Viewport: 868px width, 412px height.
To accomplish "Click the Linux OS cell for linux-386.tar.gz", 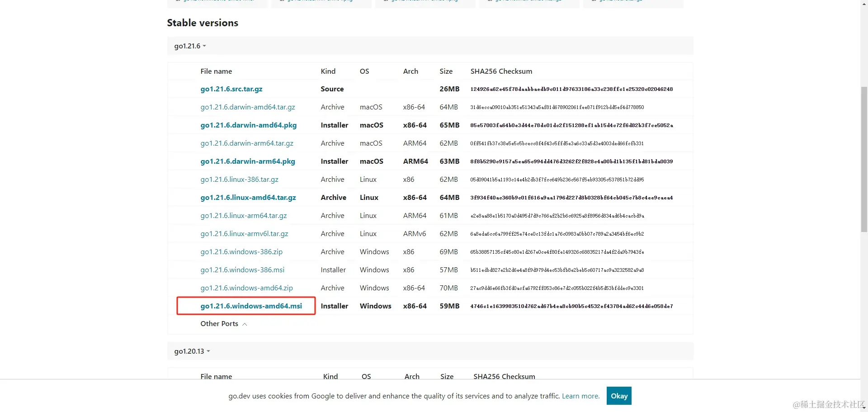I will (368, 180).
